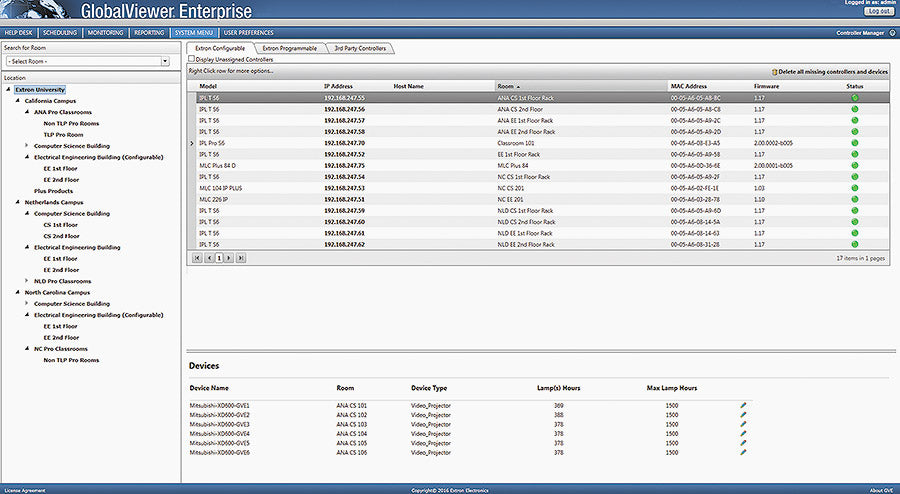
Task: Select Non TLP Pro Rooms under ANA
Action: [x=71, y=123]
